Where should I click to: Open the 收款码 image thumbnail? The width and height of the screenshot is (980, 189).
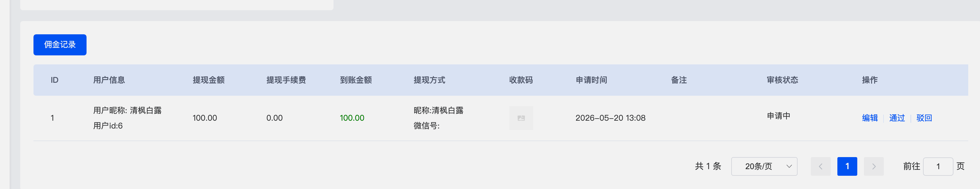click(521, 118)
